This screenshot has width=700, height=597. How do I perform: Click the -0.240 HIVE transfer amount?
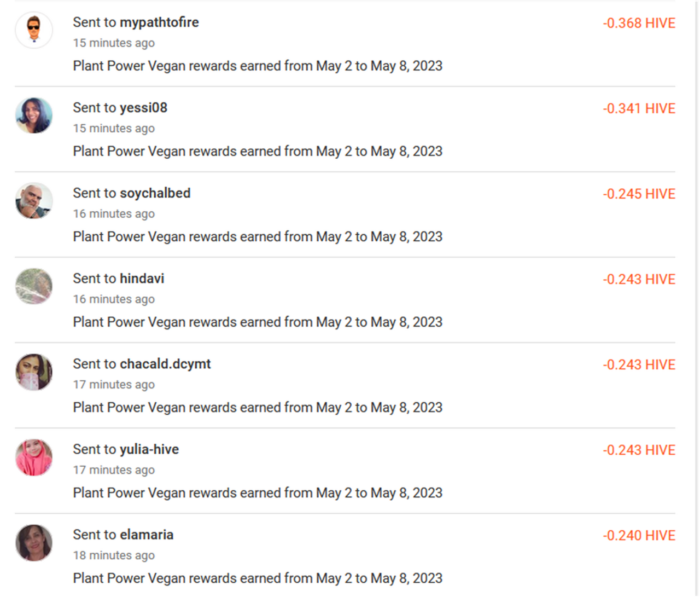[639, 535]
